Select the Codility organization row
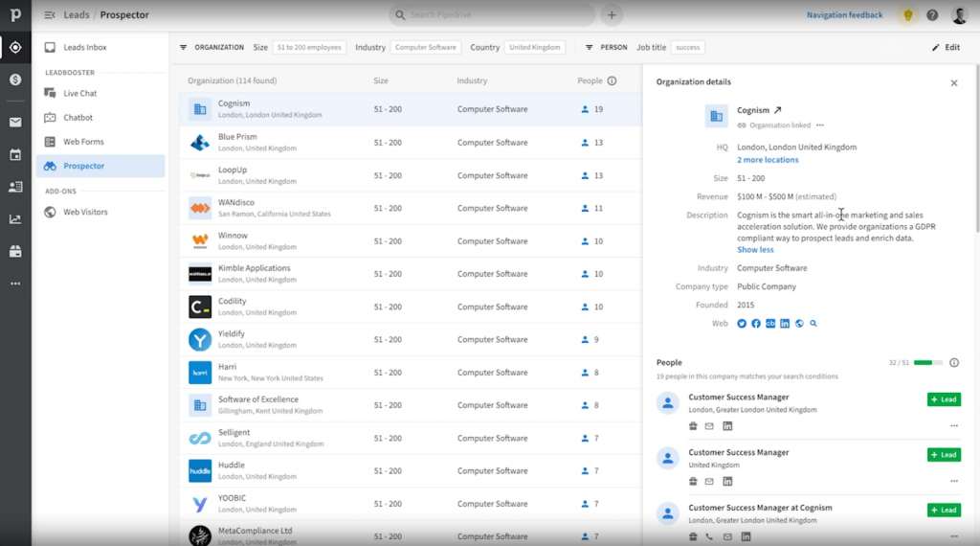Image resolution: width=980 pixels, height=546 pixels. pos(411,307)
